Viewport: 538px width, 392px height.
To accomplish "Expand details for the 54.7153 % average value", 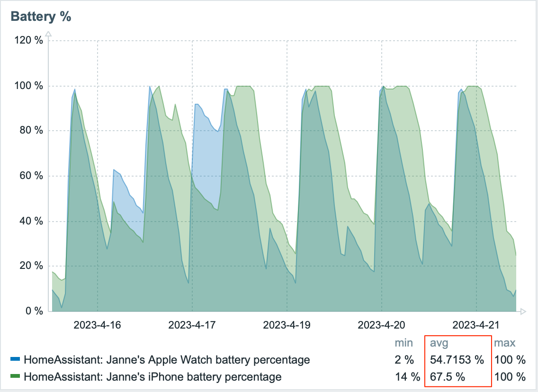I will [x=457, y=360].
